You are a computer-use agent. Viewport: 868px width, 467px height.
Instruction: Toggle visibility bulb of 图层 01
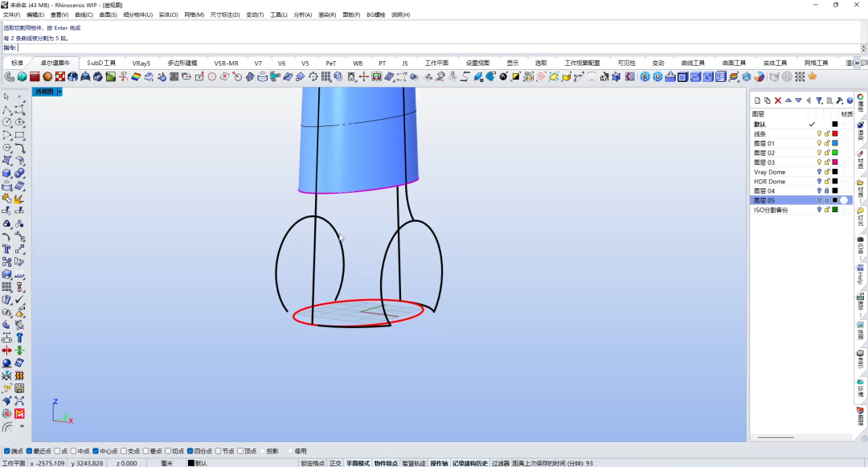pyautogui.click(x=819, y=143)
